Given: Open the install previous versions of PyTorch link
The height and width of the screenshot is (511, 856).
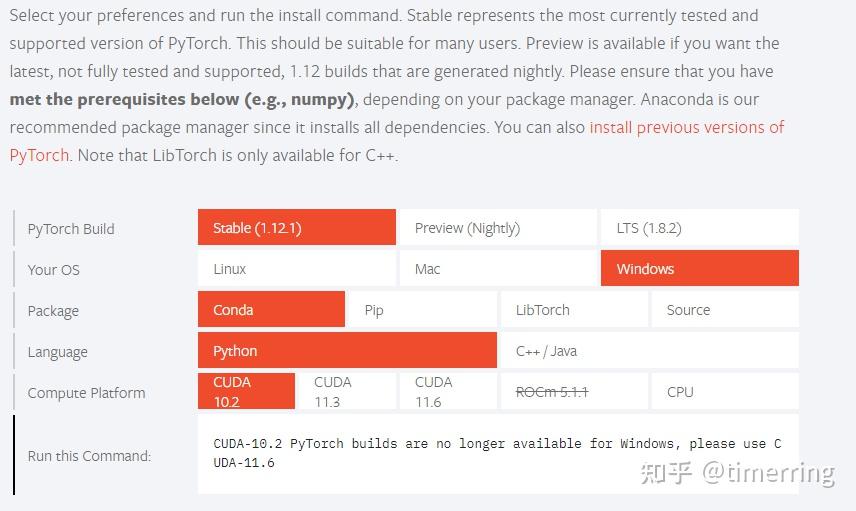Looking at the screenshot, I should (686, 128).
